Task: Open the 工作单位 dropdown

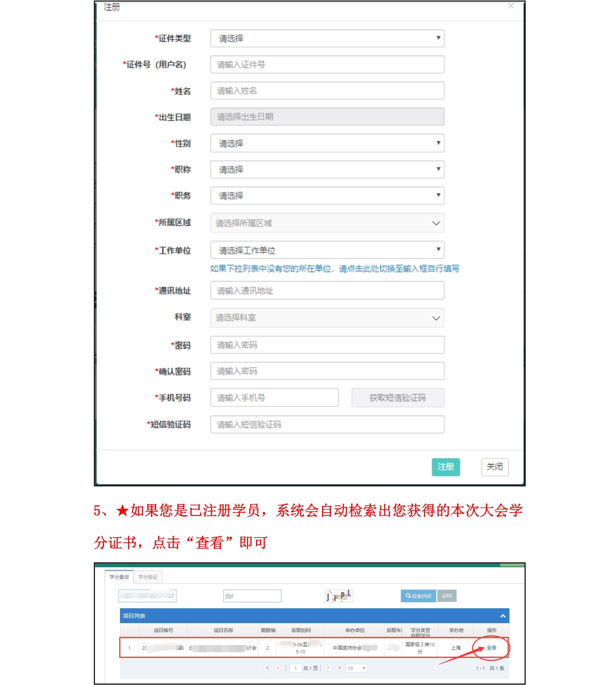Action: click(327, 250)
